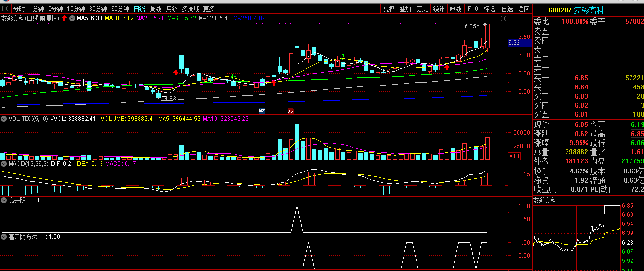Screen dimensions: 644x271
Task: Click the 返回 back button
Action: pos(523,9)
